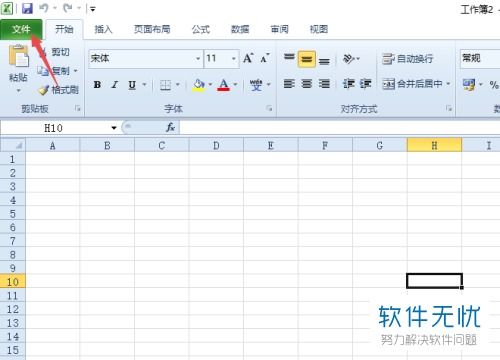Image resolution: width=500 pixels, height=360 pixels.
Task: Toggle underline formatting
Action: (132, 85)
